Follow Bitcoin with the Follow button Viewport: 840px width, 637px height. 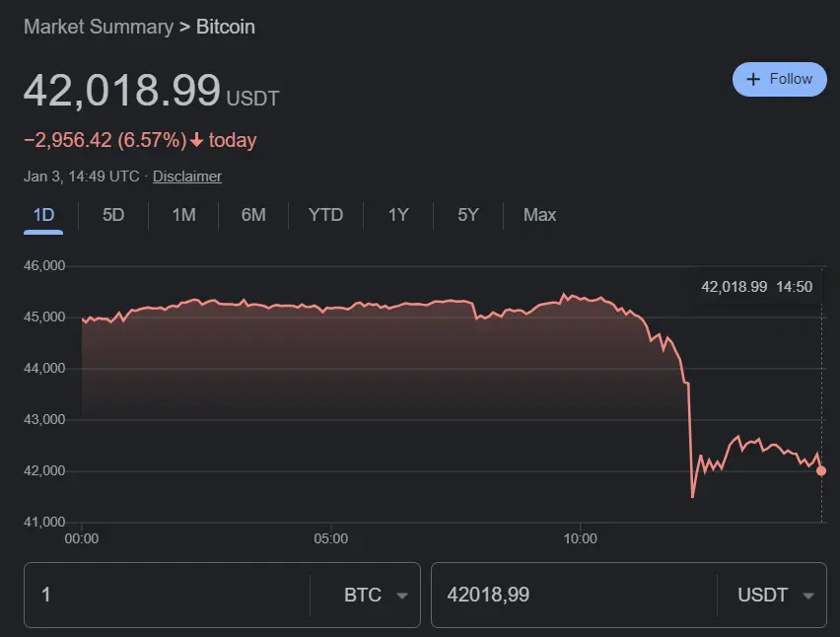click(780, 79)
